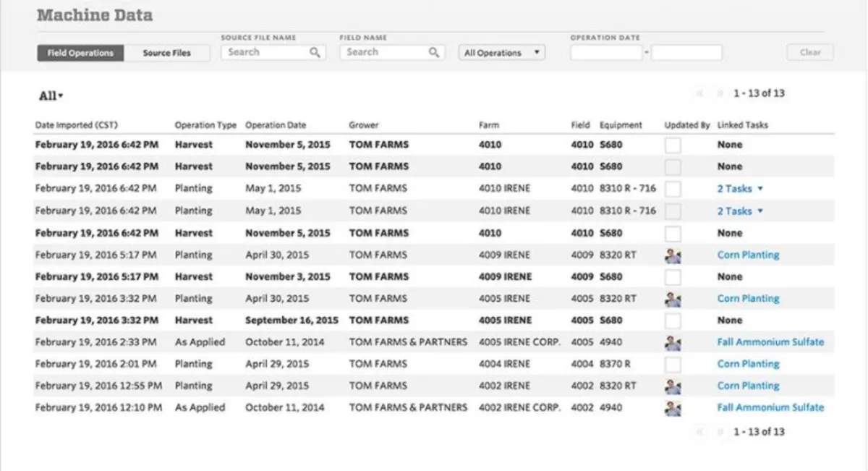The image size is (868, 471).
Task: Sort by Operation Type column header
Action: point(205,125)
